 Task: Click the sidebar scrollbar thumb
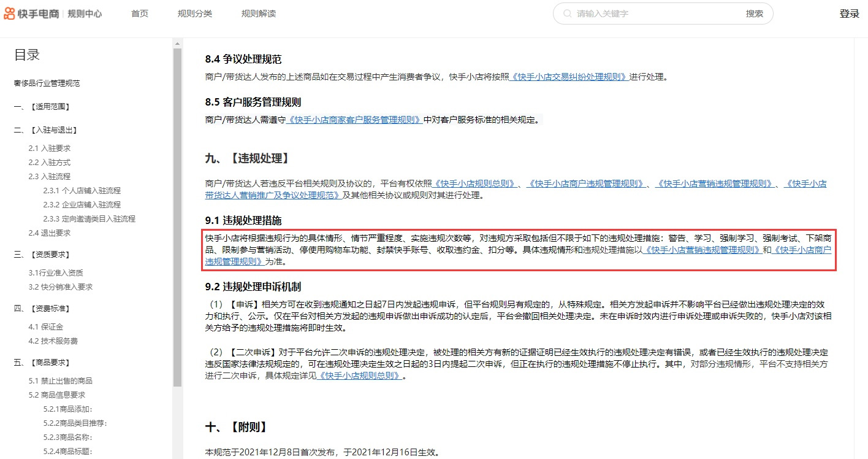tap(177, 218)
